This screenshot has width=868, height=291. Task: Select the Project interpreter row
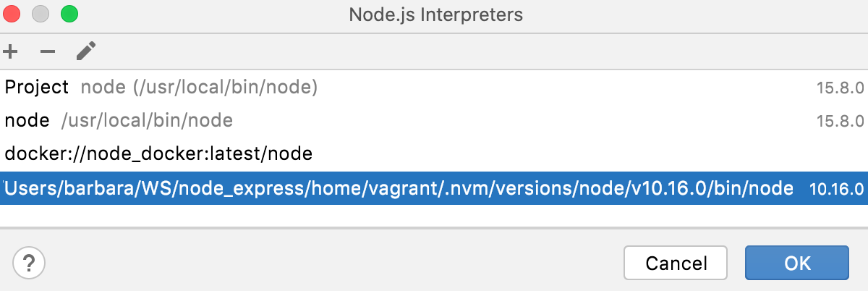point(36,88)
